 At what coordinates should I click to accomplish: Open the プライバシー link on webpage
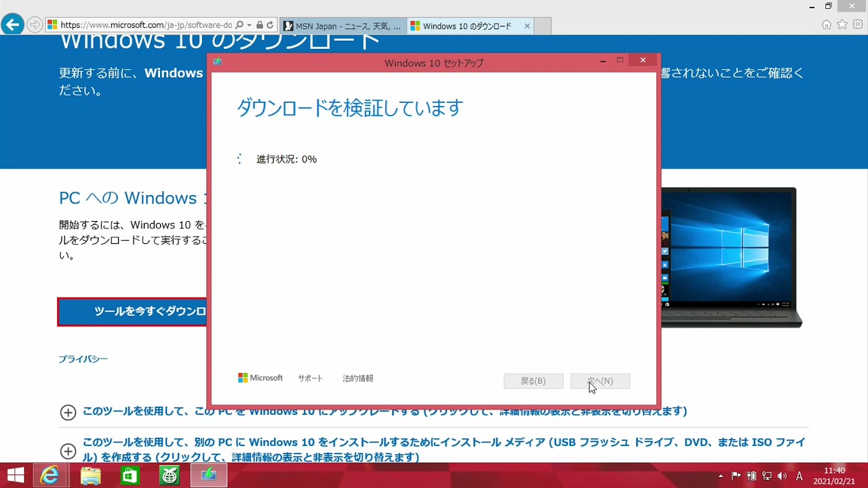(x=83, y=359)
